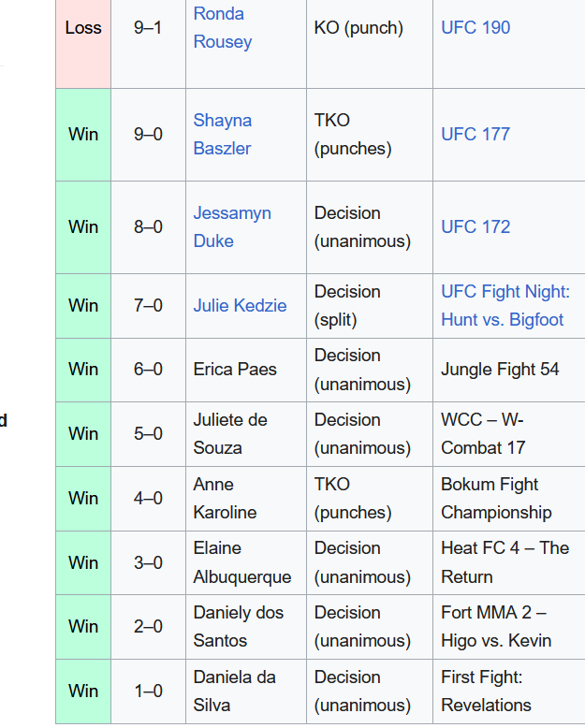Open the Shayna Baszler link
This screenshot has height=728, width=585.
pyautogui.click(x=223, y=134)
